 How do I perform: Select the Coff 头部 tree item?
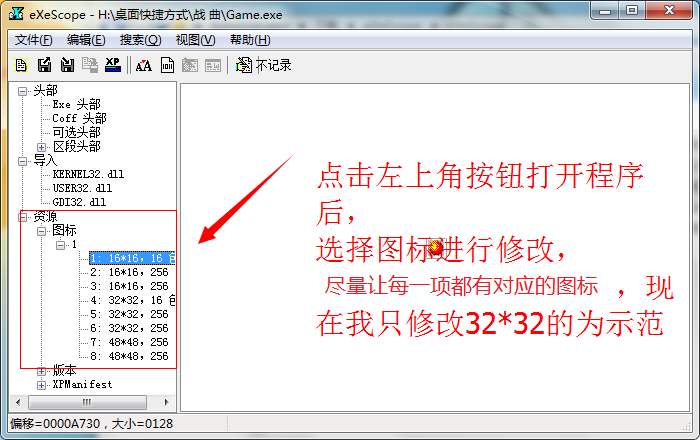pos(79,118)
